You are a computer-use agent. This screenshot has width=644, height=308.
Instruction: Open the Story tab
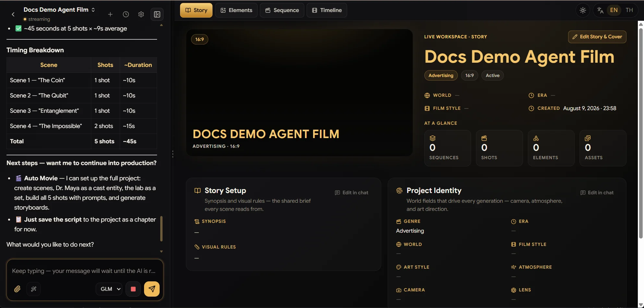click(196, 10)
